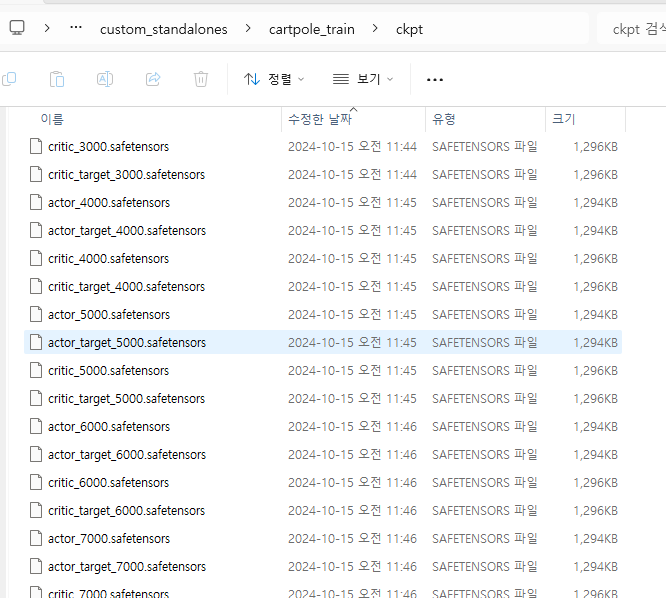666x598 pixels.
Task: Click file icon of actor_4000.safetensors
Action: (36, 202)
